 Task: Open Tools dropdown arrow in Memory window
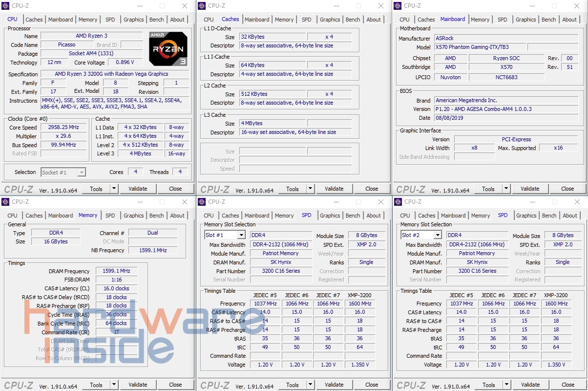(114, 385)
